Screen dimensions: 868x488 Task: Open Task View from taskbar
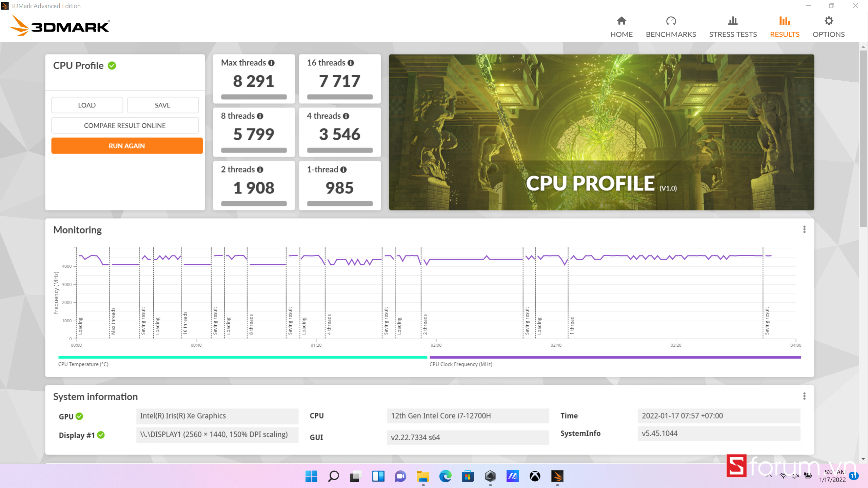(x=356, y=476)
